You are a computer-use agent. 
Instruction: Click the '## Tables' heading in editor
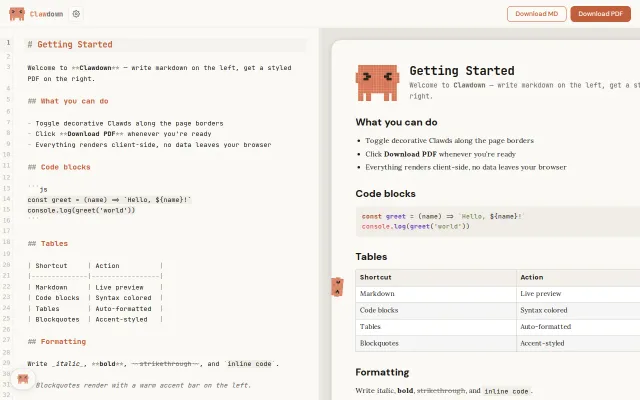click(48, 244)
